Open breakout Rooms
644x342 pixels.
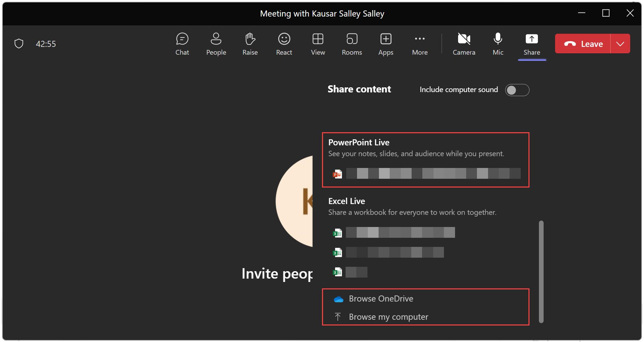(352, 44)
